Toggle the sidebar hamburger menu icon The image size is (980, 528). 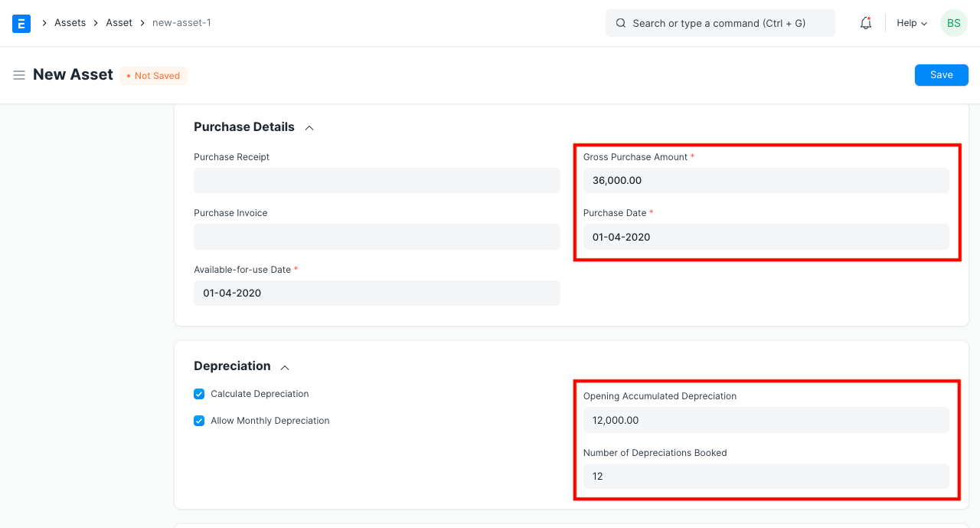tap(19, 75)
